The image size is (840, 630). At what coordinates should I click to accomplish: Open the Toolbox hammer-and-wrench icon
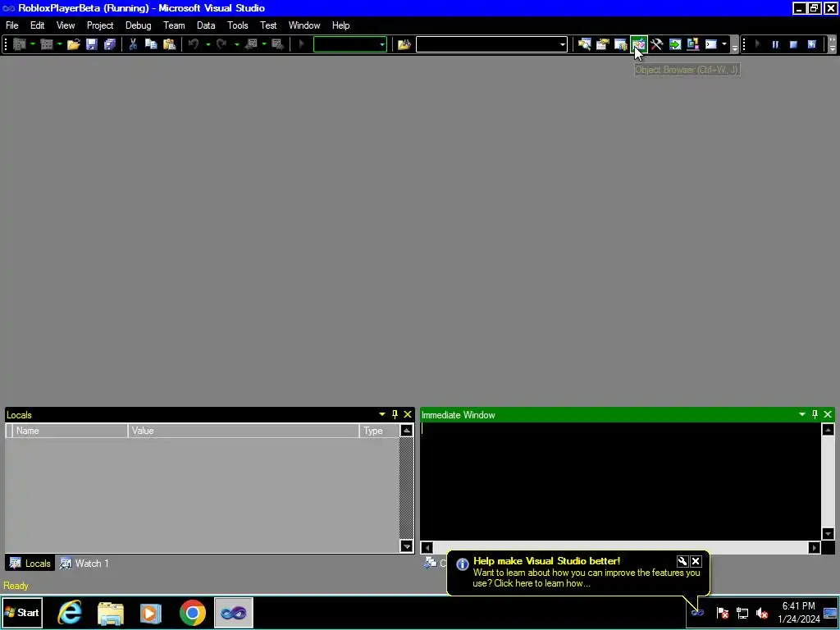(x=657, y=44)
